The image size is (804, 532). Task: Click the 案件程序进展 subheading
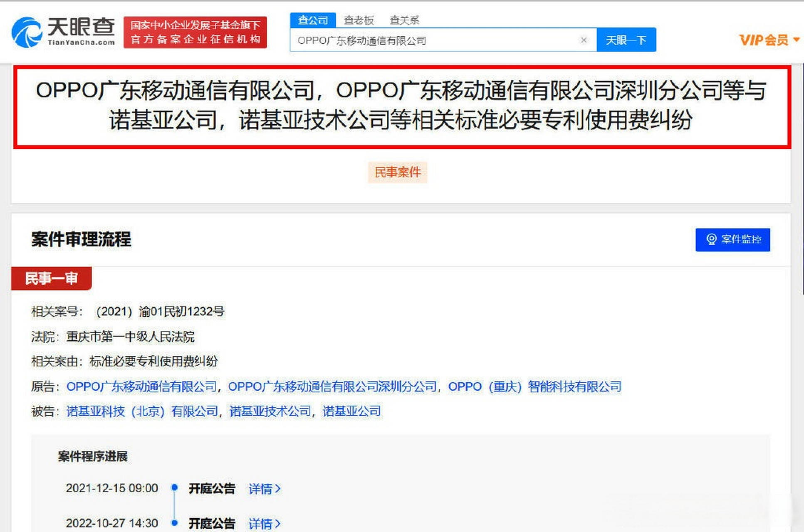pyautogui.click(x=93, y=456)
